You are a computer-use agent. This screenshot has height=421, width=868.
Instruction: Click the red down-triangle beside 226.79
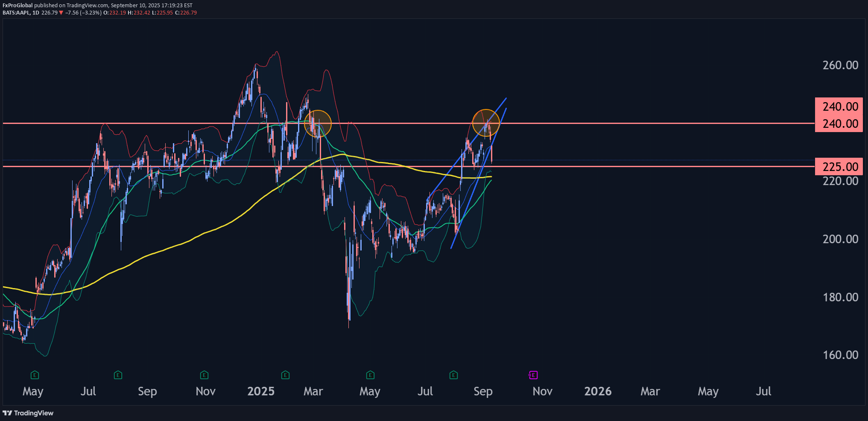pyautogui.click(x=61, y=13)
